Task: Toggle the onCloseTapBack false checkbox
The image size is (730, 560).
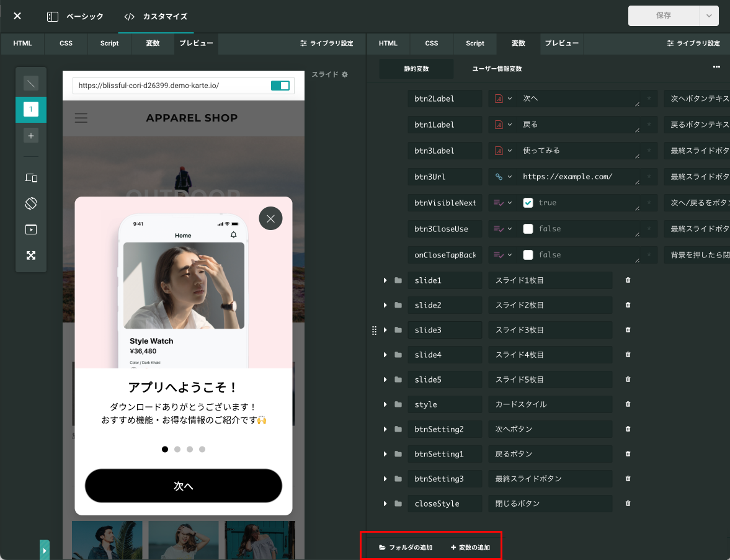Action: tap(528, 255)
